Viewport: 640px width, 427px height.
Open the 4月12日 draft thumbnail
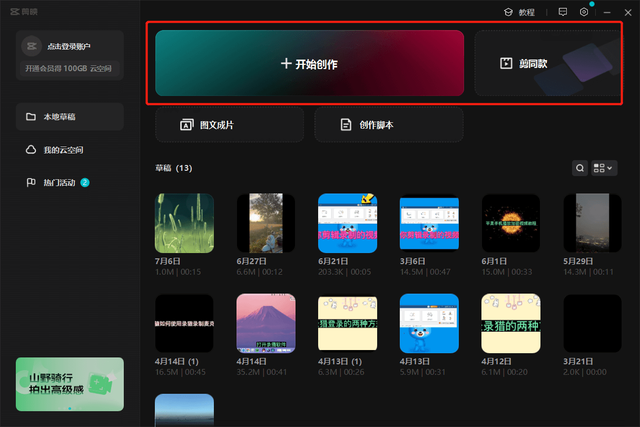pos(511,323)
